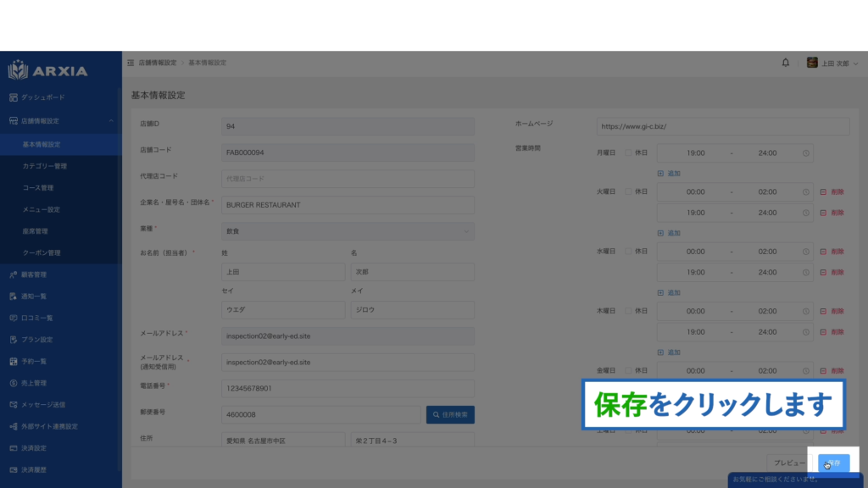Click the 企業名 field with BURGER RESTAURANT

coord(348,205)
